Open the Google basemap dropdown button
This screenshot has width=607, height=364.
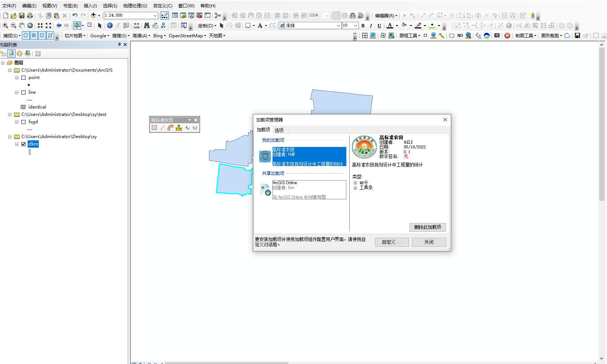[x=100, y=35]
